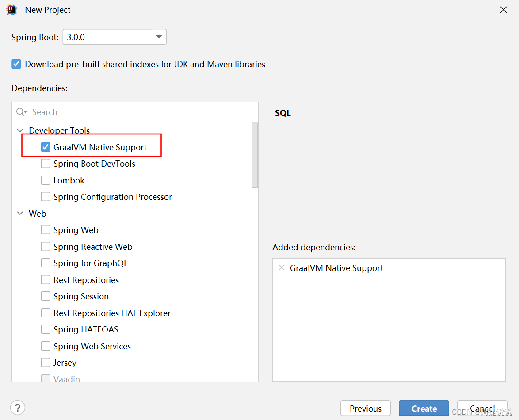Open help with the question mark icon
The width and height of the screenshot is (519, 420).
[x=18, y=408]
